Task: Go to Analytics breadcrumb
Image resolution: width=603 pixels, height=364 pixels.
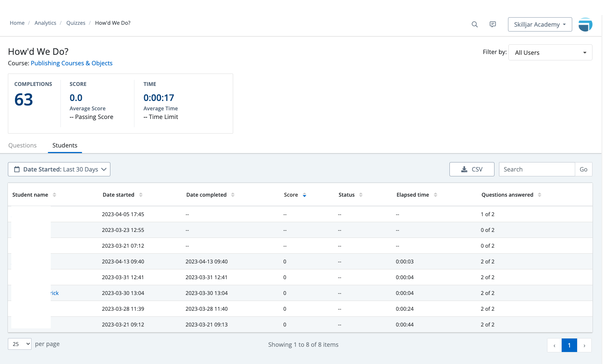Action: click(45, 23)
